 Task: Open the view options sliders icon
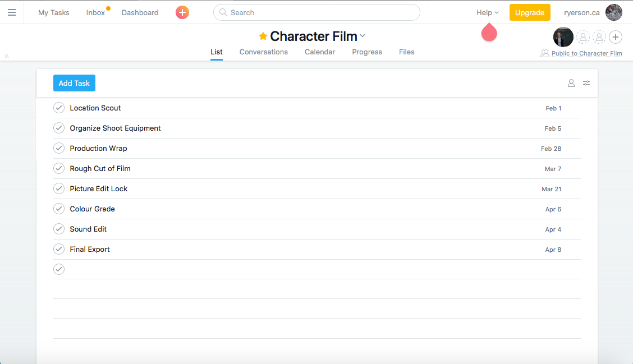coord(586,83)
